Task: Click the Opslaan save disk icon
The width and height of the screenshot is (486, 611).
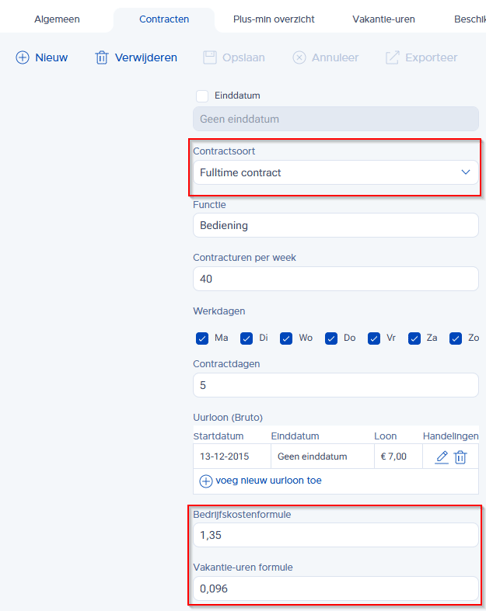Action: 210,57
